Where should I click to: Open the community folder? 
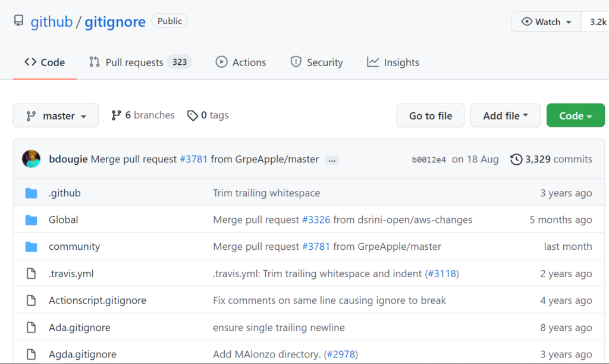(x=74, y=247)
